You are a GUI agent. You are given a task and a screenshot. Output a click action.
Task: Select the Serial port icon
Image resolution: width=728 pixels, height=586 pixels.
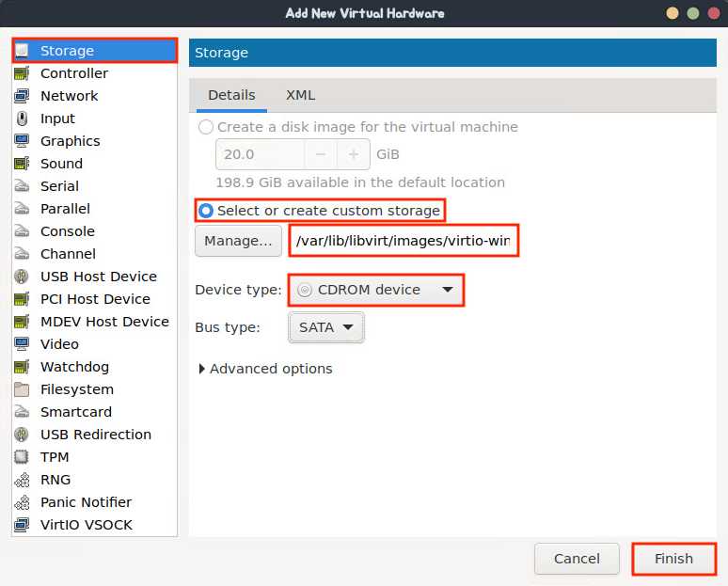22,186
